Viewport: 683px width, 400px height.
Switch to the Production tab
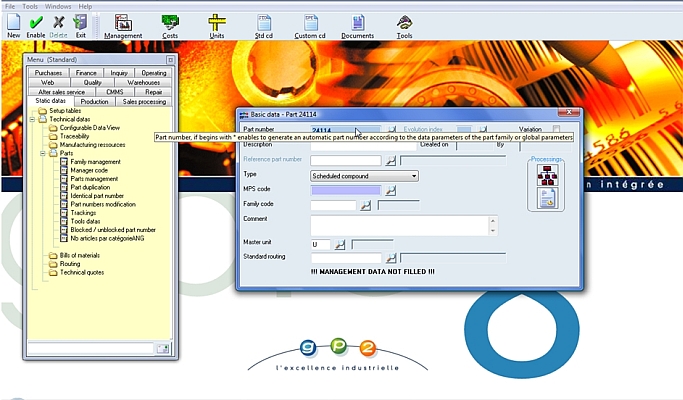(95, 101)
